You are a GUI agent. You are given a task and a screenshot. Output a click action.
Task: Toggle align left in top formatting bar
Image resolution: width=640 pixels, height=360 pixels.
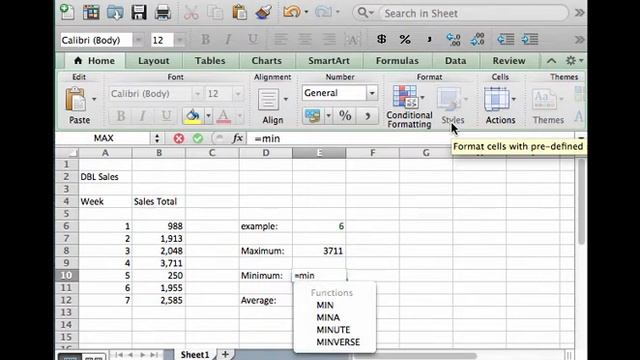[x=280, y=40]
